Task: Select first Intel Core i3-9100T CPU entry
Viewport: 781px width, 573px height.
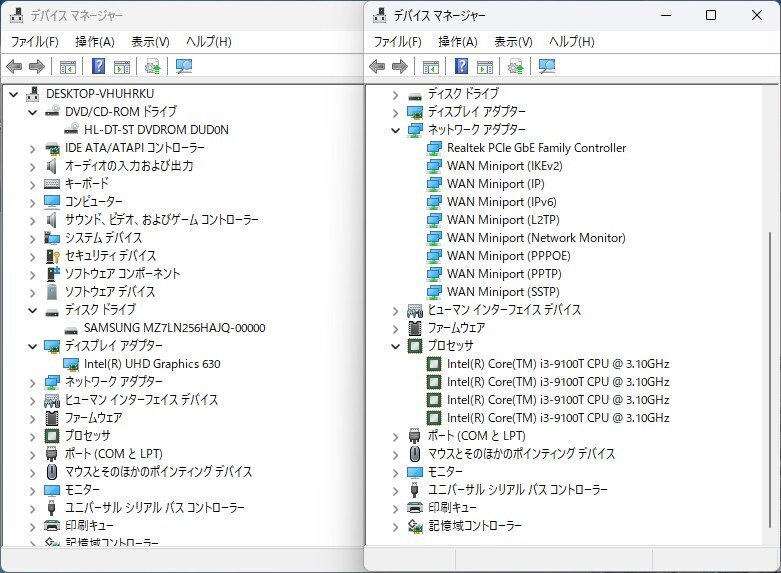Action: pos(558,364)
